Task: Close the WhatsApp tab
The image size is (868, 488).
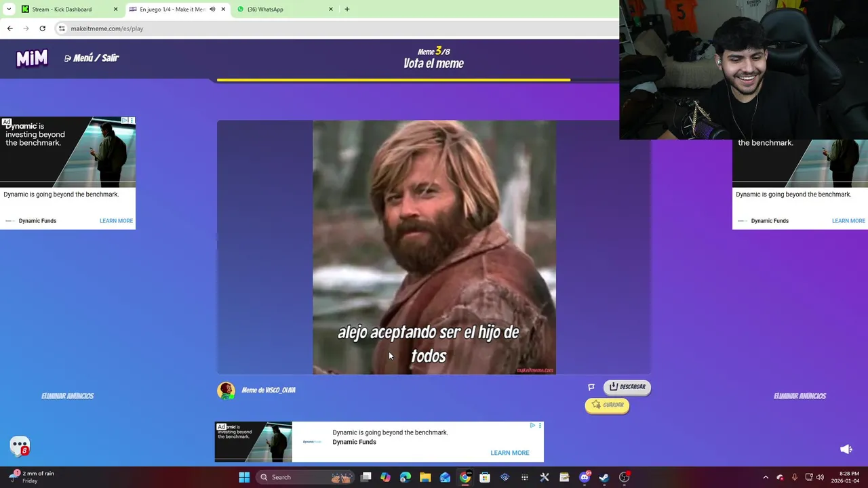Action: pyautogui.click(x=331, y=9)
